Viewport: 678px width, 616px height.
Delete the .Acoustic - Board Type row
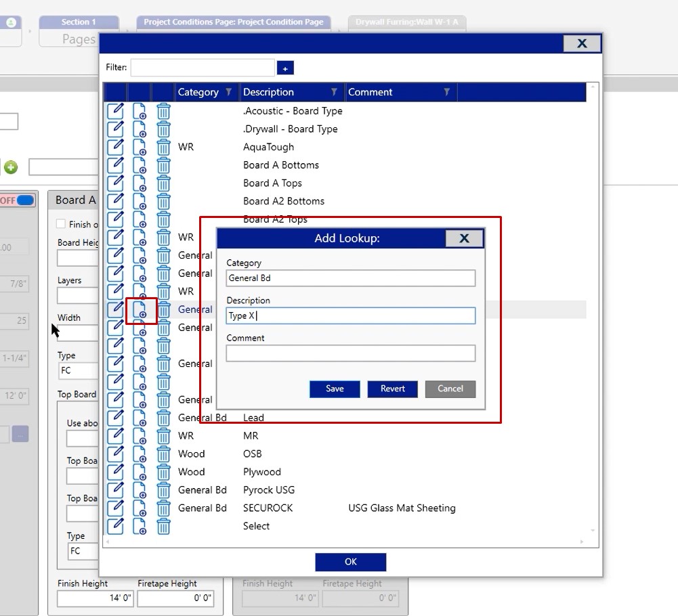[163, 111]
